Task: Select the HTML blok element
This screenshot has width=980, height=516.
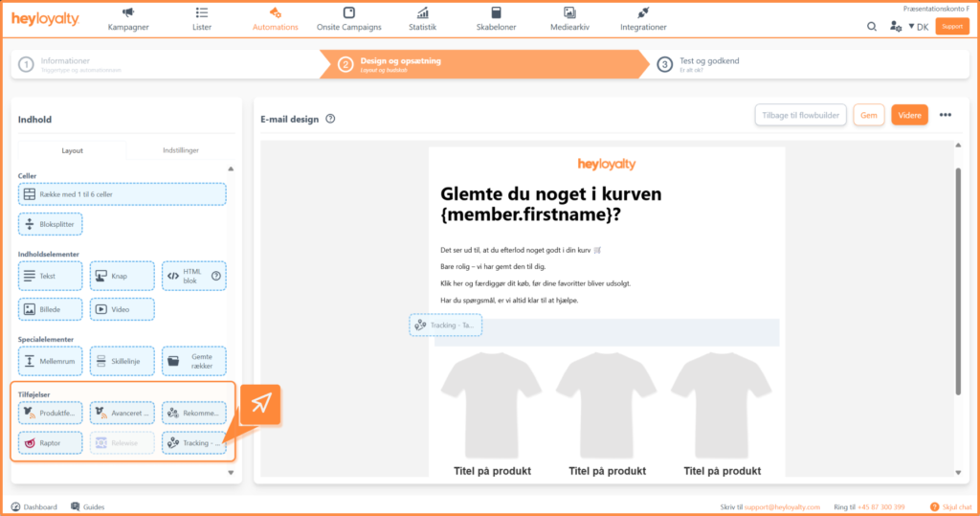Action: click(x=193, y=276)
